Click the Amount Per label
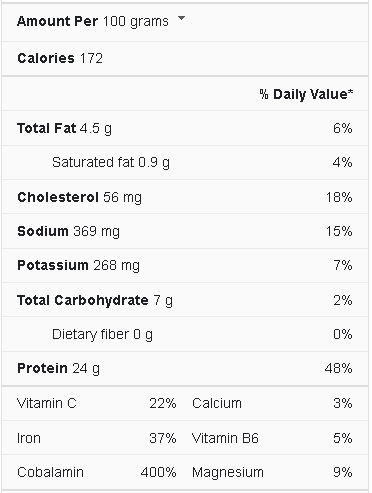 click(57, 21)
